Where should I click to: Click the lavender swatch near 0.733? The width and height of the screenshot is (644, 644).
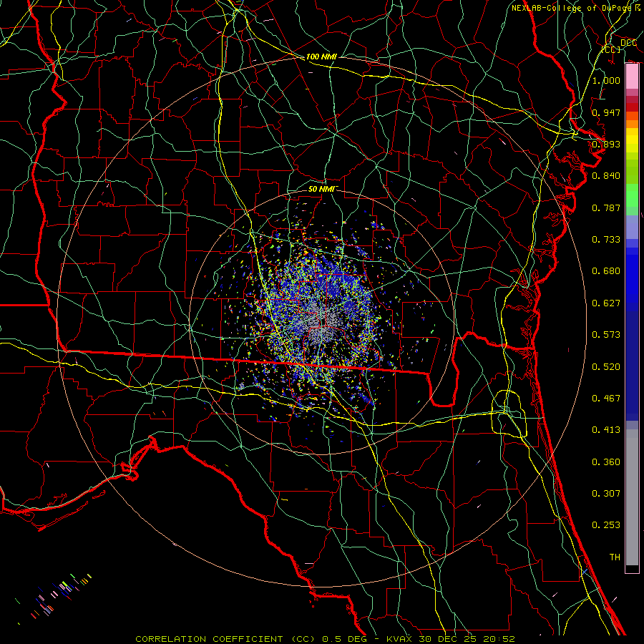coord(632,227)
